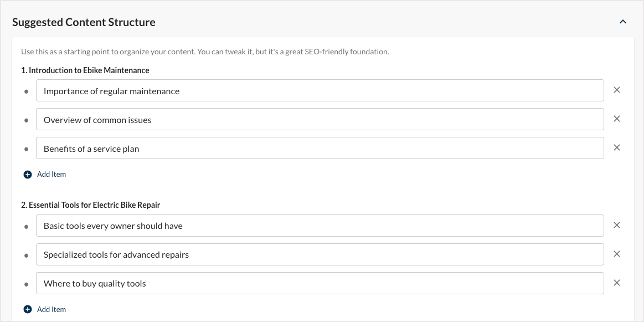Delete the 'Benefits of a service plan' entry
644x322 pixels.
click(x=617, y=147)
